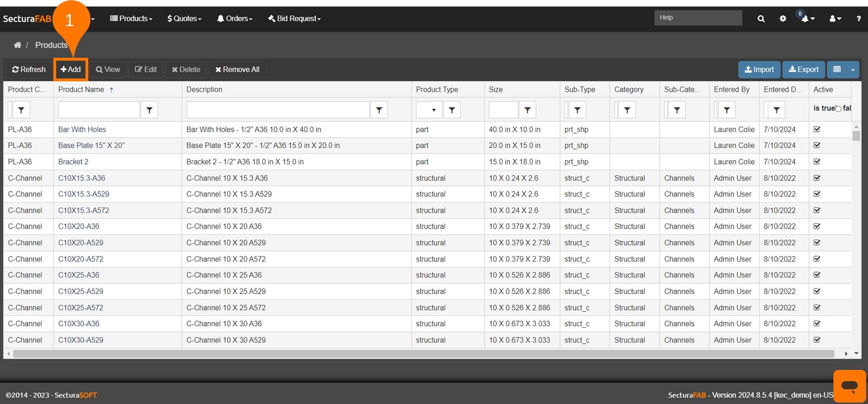This screenshot has height=404, width=868.
Task: Open the grid view options dropdown arrow
Action: click(853, 70)
